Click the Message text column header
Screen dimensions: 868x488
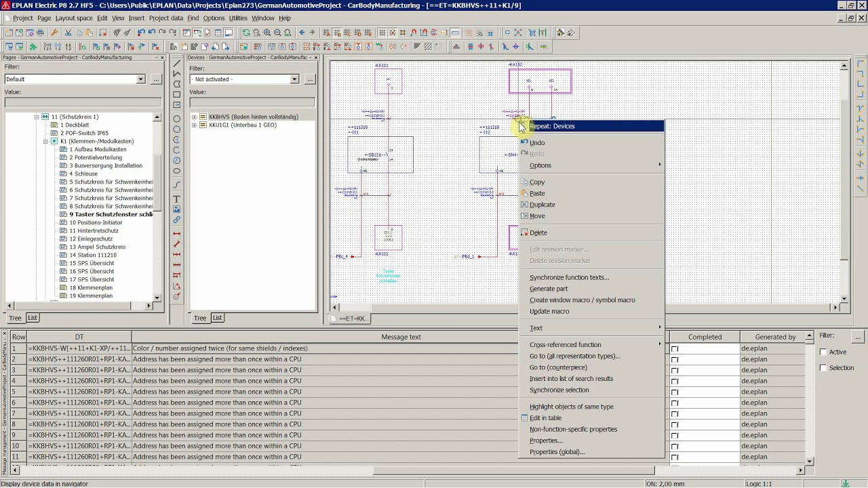pos(401,337)
